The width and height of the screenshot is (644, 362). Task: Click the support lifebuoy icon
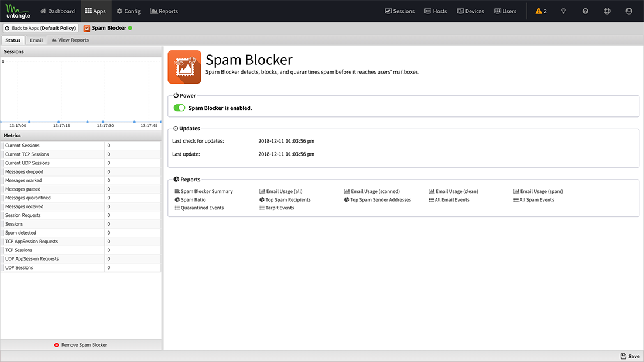[607, 11]
